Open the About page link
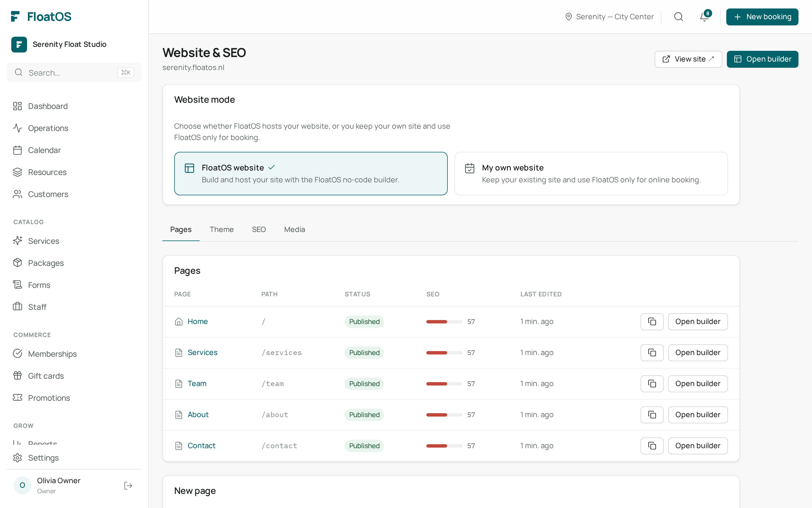812x508 pixels. 198,415
